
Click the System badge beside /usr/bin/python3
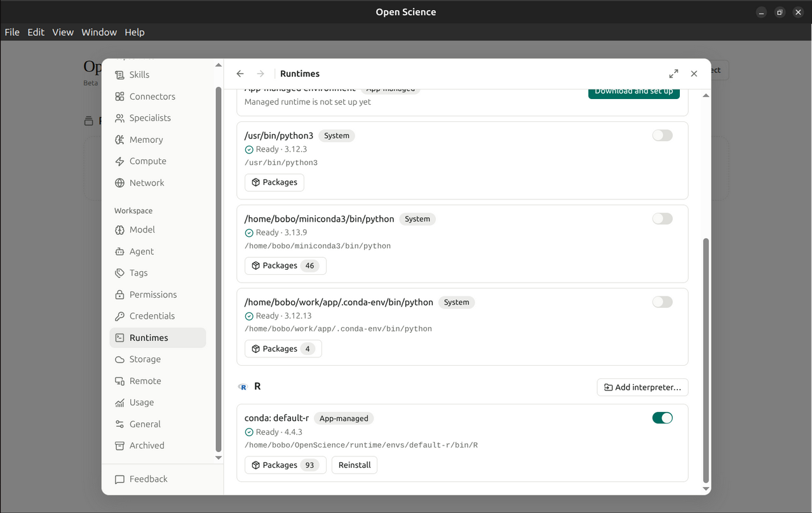pyautogui.click(x=337, y=136)
